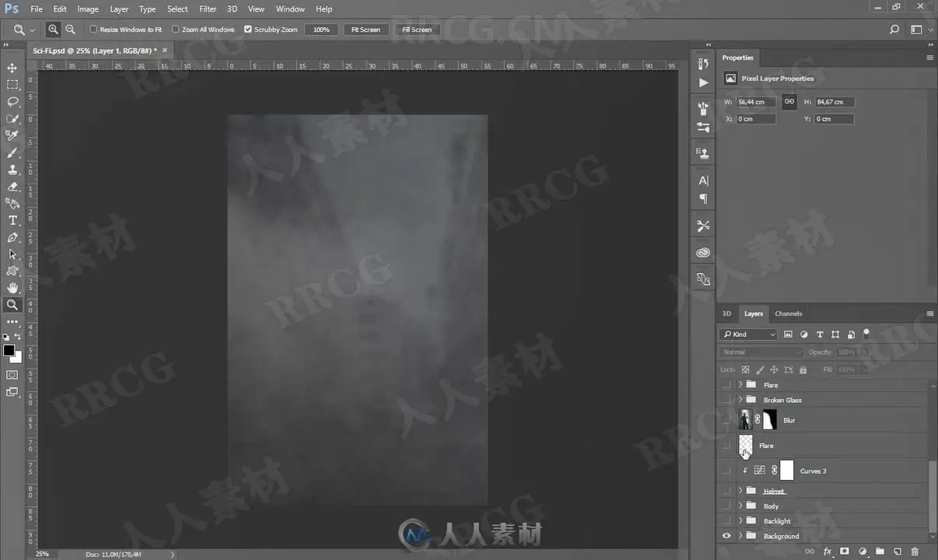Expand the Broken Glass group

740,400
